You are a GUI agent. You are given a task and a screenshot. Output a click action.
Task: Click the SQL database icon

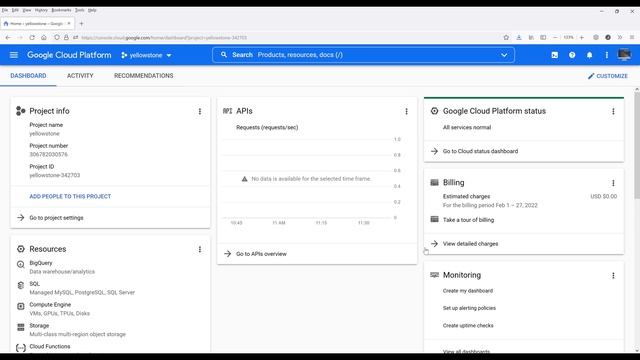(x=20, y=285)
